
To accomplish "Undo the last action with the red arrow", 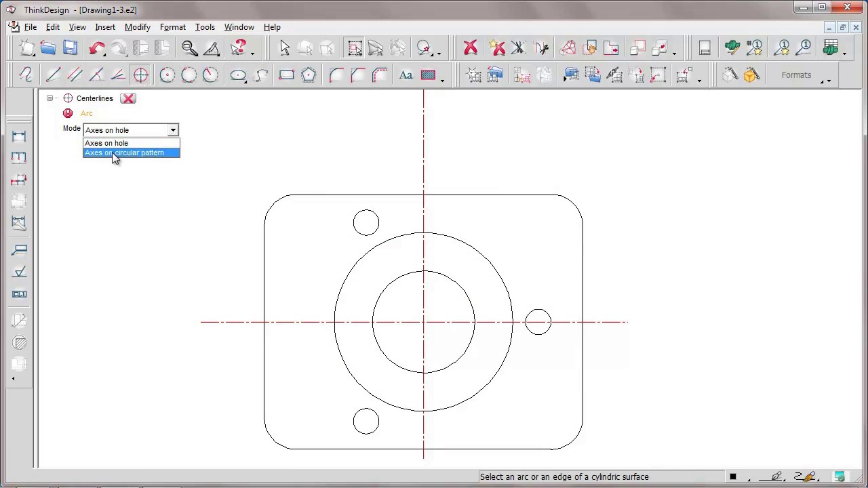I will (x=97, y=47).
